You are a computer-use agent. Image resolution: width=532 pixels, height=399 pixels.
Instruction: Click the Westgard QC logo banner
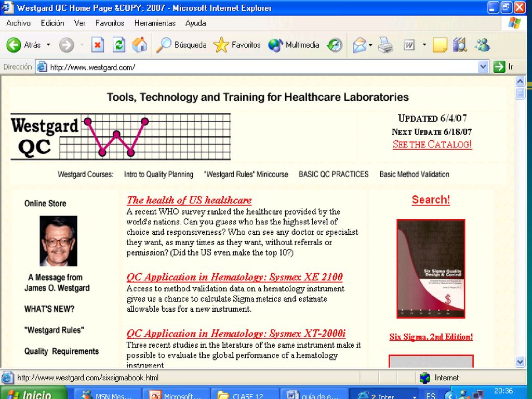[x=121, y=137]
